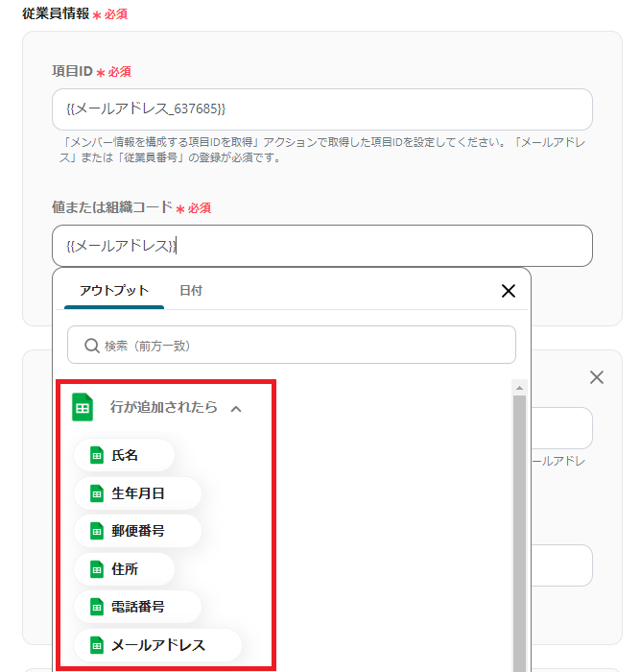Click the sheet icon on 郵便番号 chip

[96, 531]
